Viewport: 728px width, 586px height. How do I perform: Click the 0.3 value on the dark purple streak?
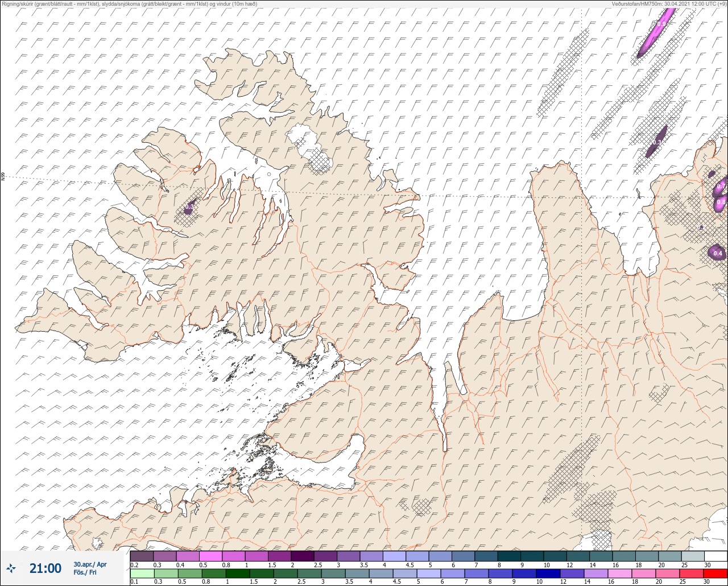click(x=657, y=142)
